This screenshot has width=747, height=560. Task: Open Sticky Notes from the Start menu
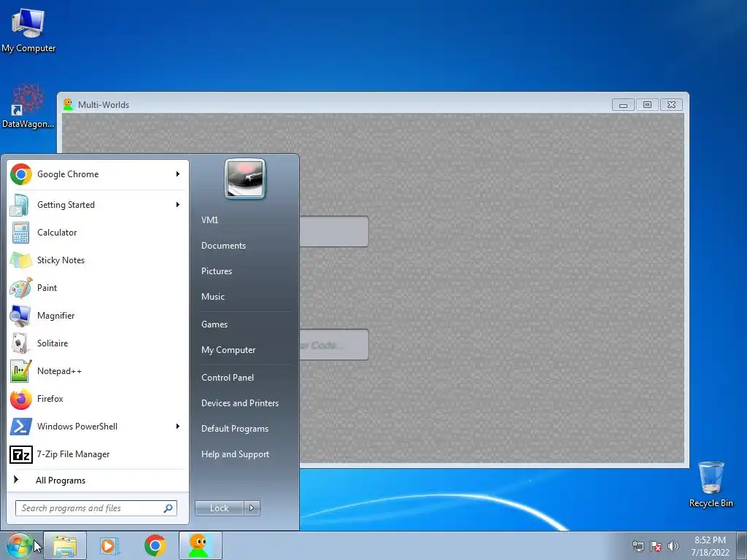pos(98,260)
